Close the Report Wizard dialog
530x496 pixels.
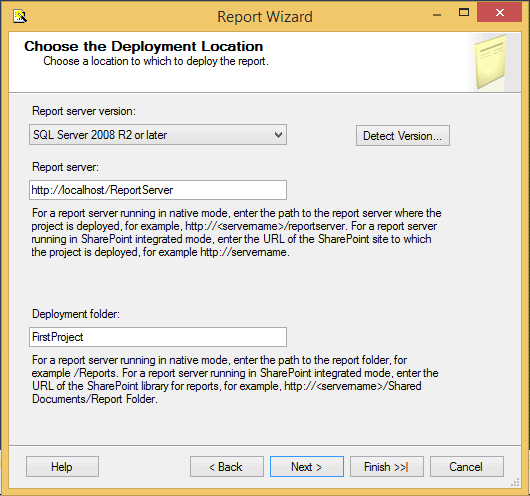point(499,13)
